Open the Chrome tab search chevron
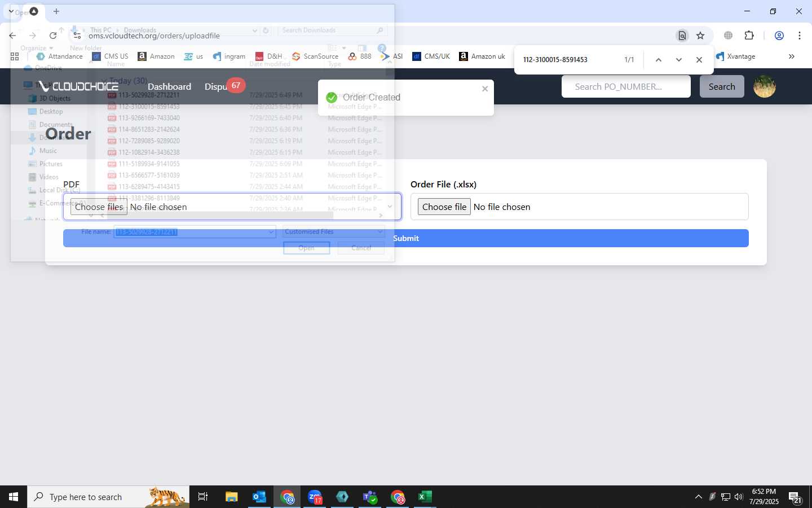The image size is (812, 508). 11,11
